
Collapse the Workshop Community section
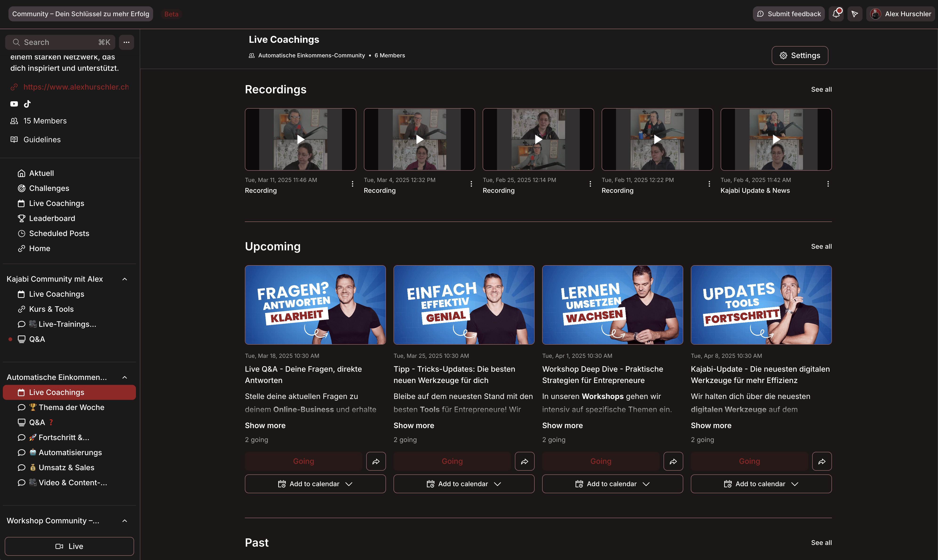pyautogui.click(x=125, y=521)
